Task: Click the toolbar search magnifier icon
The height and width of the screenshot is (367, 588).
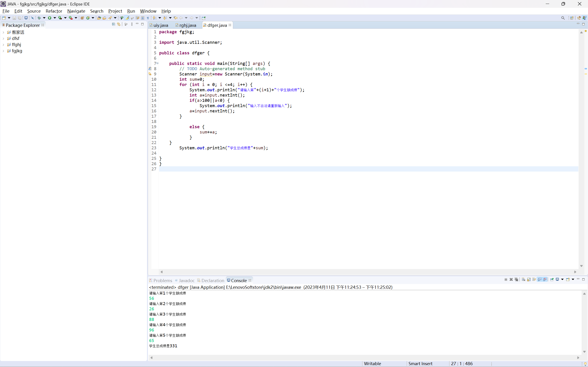Action: click(563, 18)
